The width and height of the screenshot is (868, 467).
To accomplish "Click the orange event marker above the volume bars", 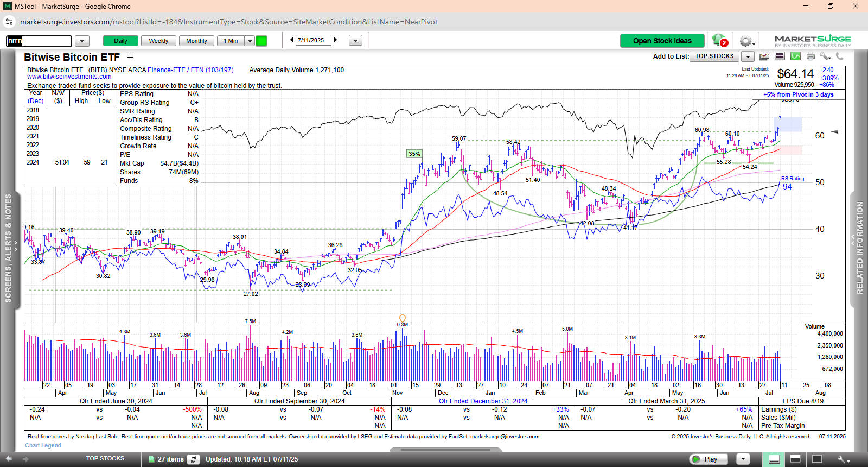I will pos(403,318).
